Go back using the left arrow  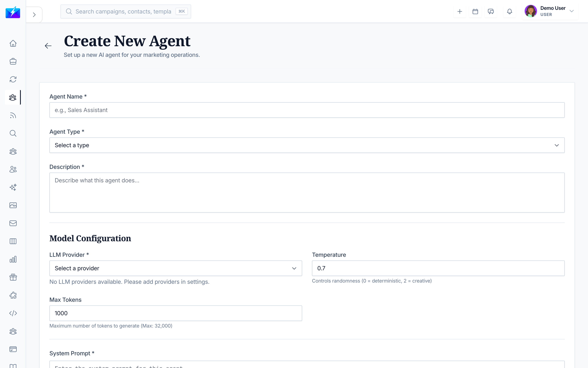(x=48, y=46)
